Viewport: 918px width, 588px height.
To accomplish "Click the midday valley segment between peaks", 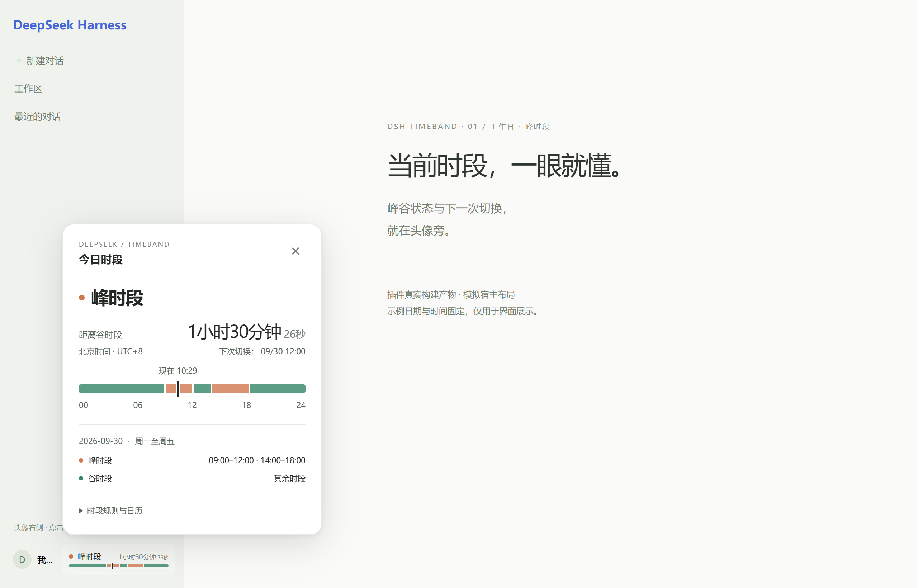I will pos(202,389).
